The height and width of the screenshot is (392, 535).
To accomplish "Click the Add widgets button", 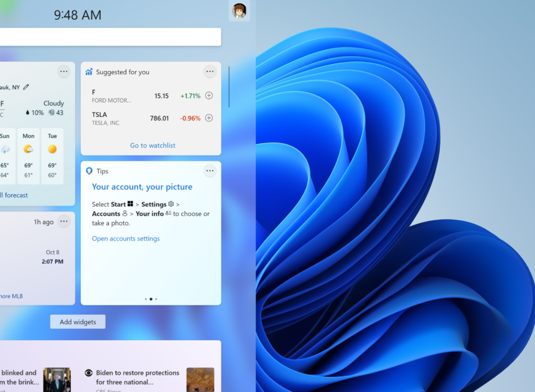I will [x=78, y=322].
